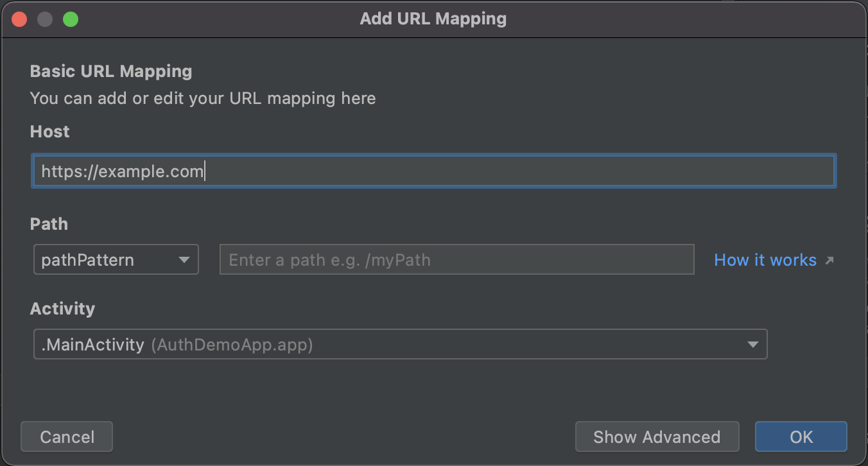
Task: Focus the 'Enter a path' text field
Action: (x=457, y=260)
